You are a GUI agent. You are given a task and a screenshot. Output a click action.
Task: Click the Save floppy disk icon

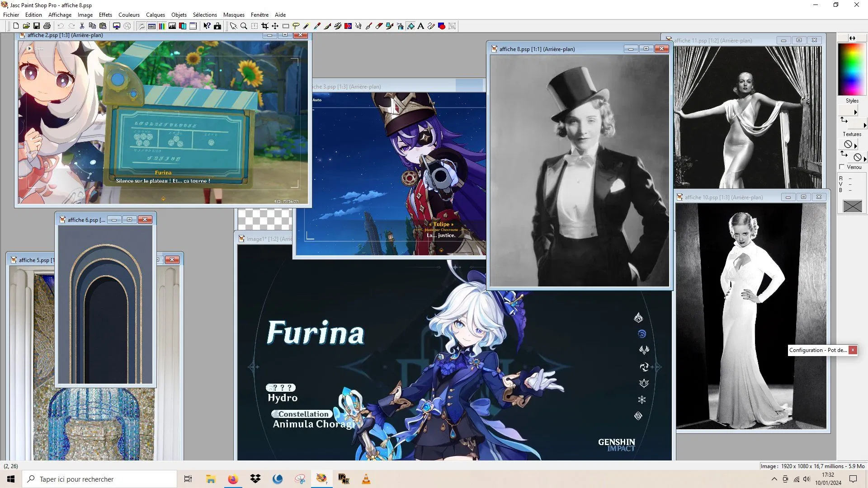(37, 26)
